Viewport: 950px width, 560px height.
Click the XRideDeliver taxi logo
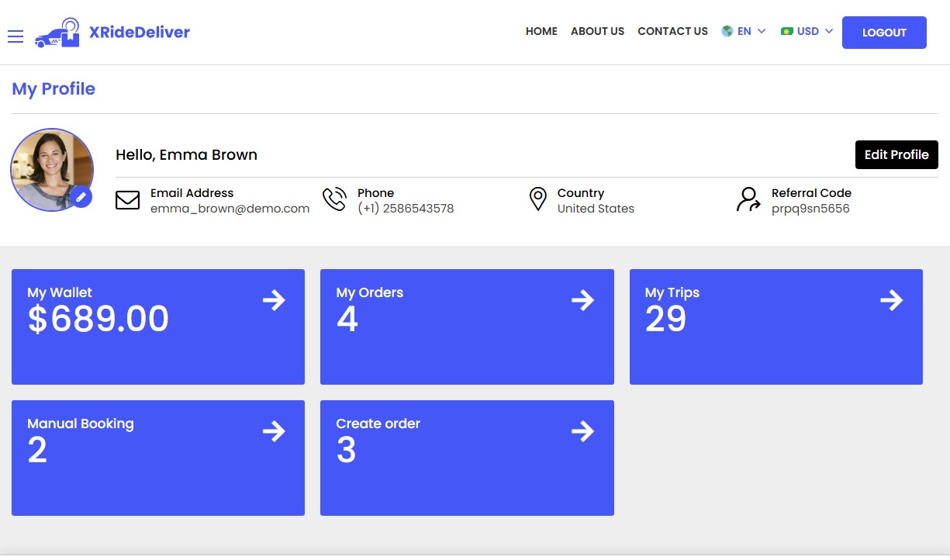click(x=57, y=33)
